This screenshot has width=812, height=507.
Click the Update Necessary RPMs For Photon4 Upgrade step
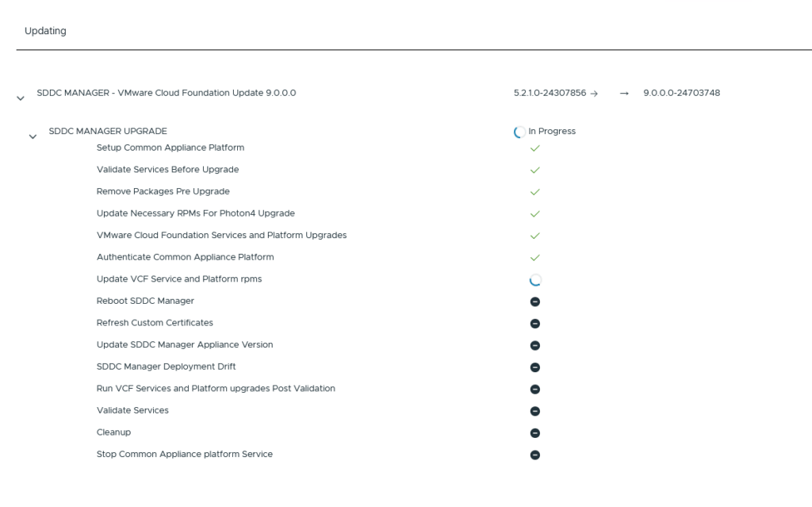click(x=195, y=213)
